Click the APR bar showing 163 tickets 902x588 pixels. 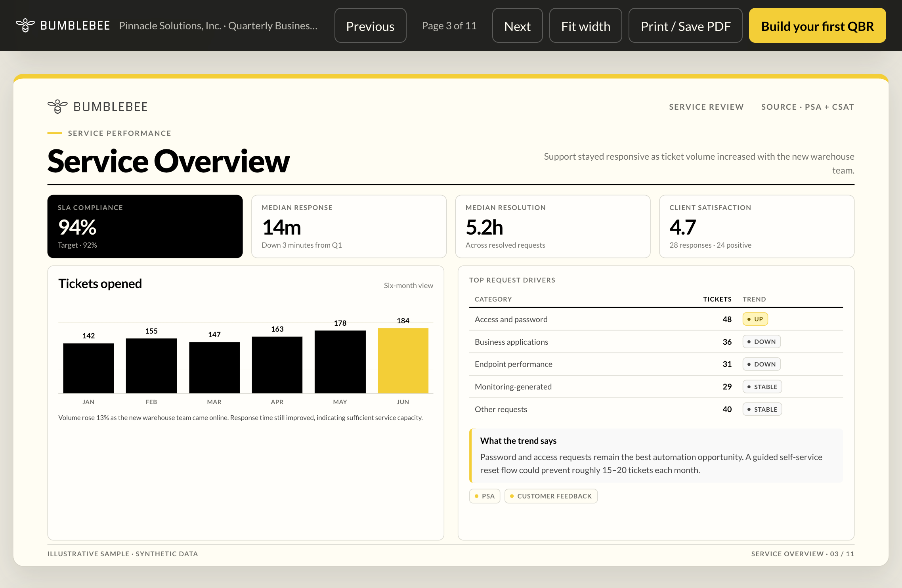(277, 365)
